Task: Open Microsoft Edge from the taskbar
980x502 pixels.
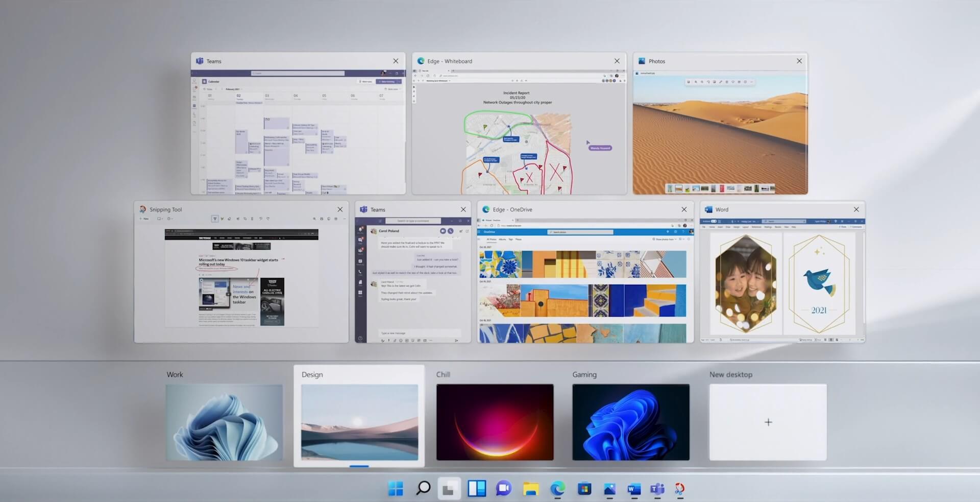Action: [x=557, y=489]
